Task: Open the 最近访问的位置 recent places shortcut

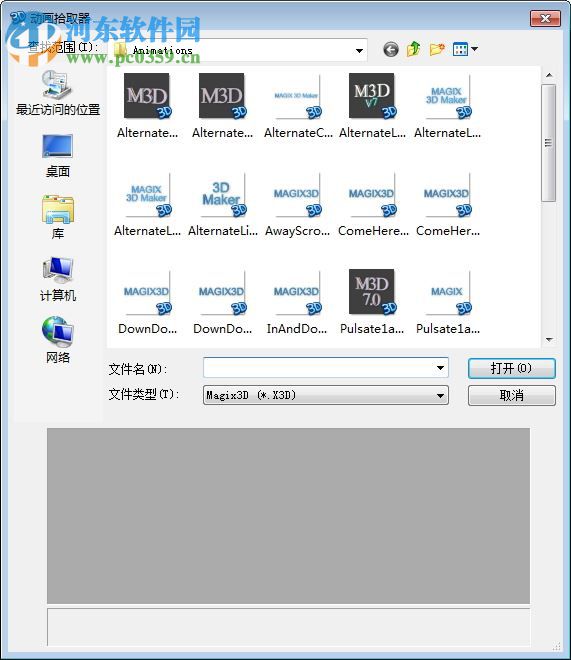Action: 58,93
